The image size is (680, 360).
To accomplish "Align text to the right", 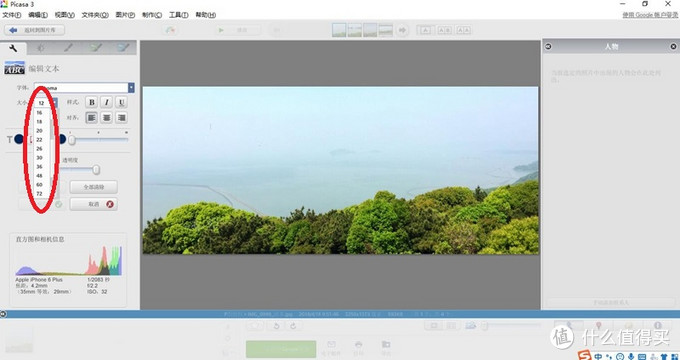I will coord(122,118).
